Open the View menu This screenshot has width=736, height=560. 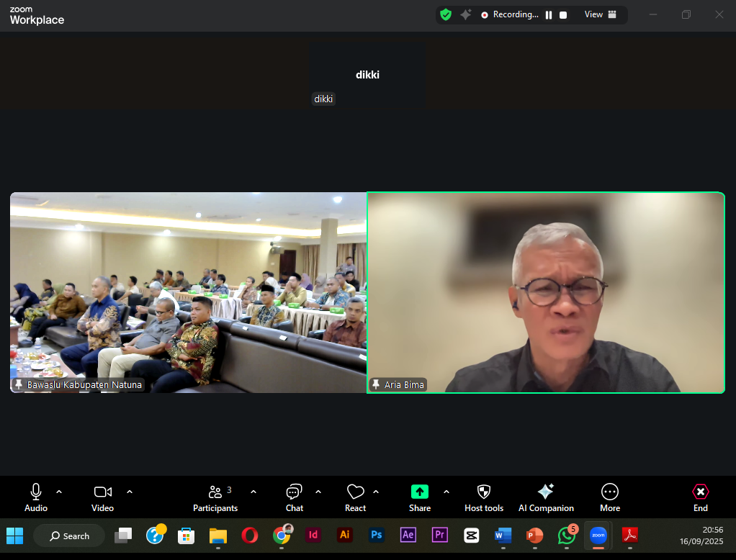click(x=593, y=14)
